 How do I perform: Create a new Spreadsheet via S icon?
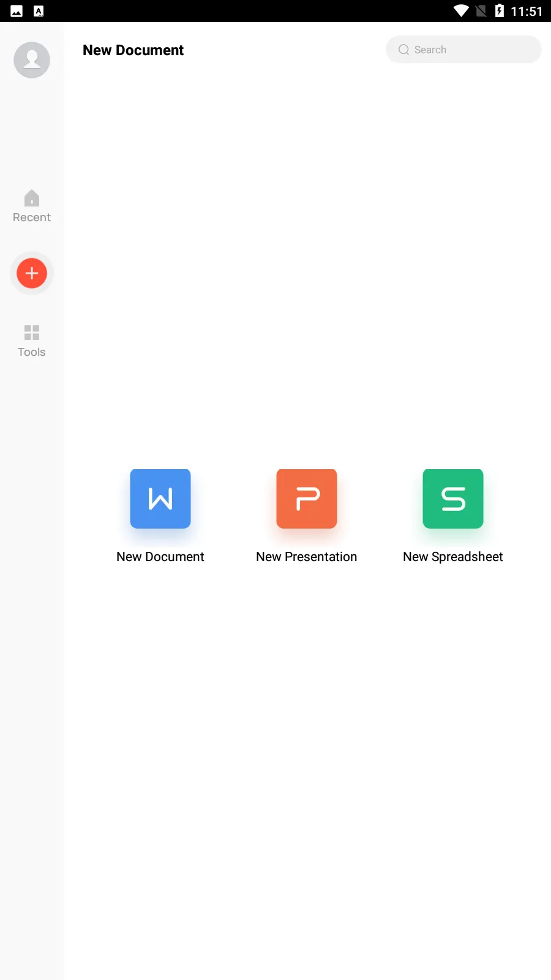point(453,499)
